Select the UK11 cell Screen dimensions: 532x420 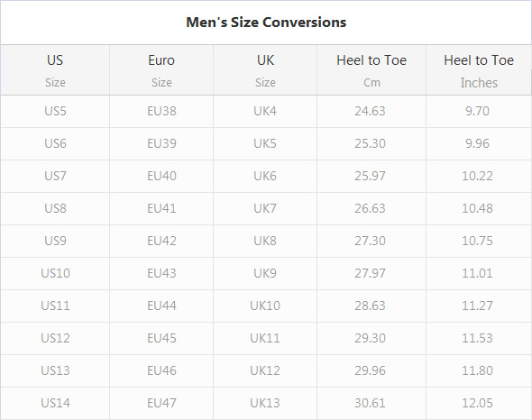(x=265, y=338)
